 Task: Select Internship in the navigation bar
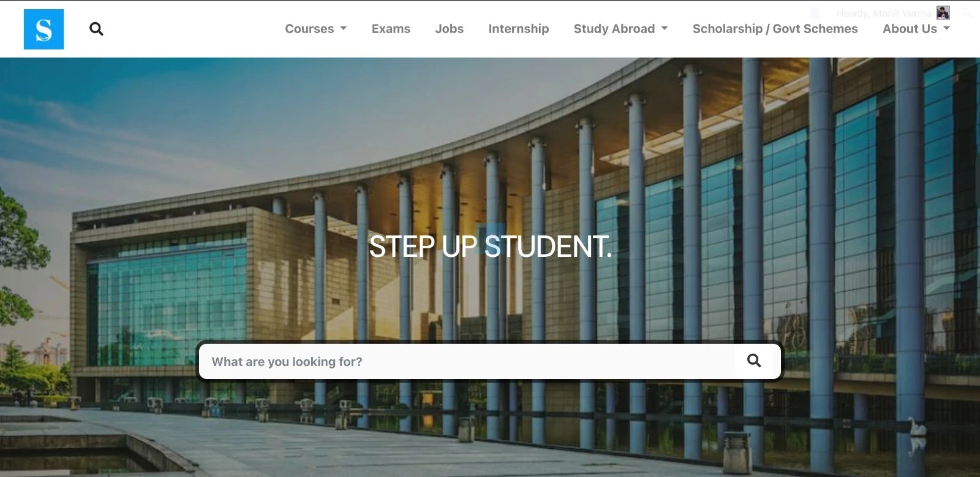click(518, 29)
